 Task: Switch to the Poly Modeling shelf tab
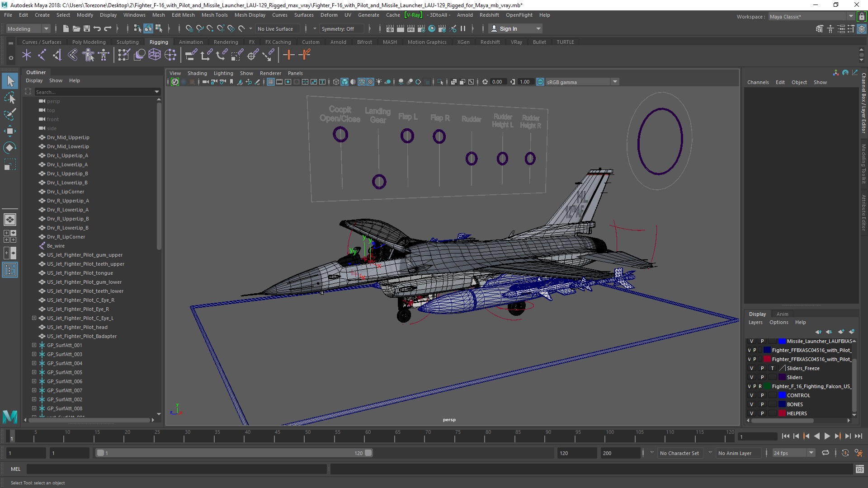click(89, 42)
